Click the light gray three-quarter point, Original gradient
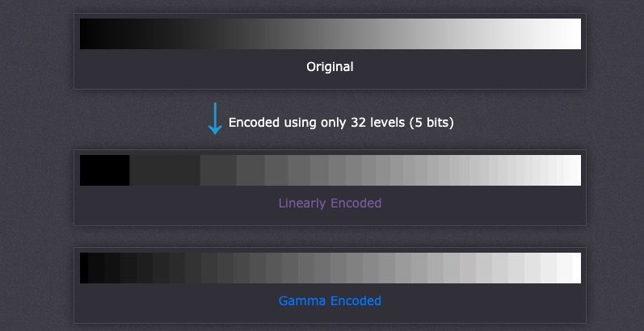The height and width of the screenshot is (331, 644). [456, 34]
